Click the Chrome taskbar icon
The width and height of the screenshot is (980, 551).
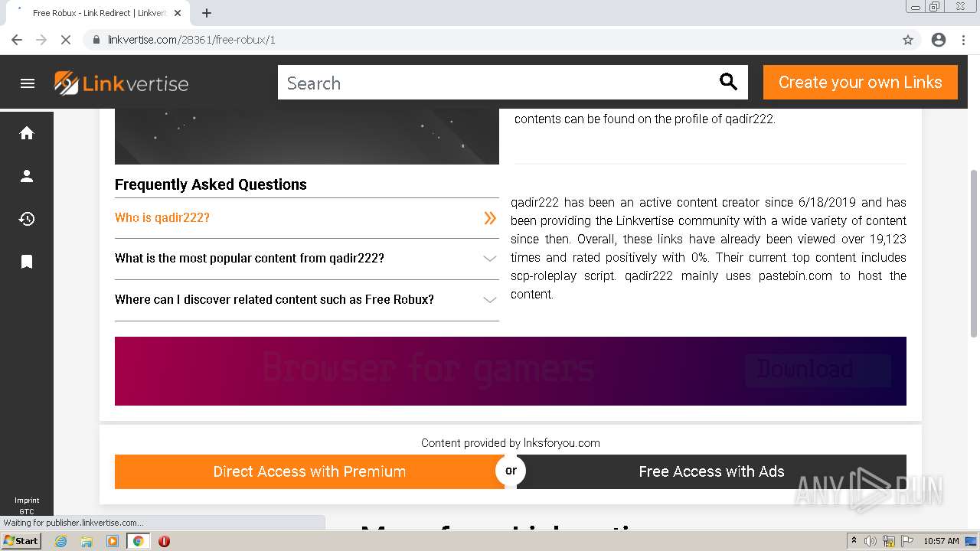tap(138, 541)
